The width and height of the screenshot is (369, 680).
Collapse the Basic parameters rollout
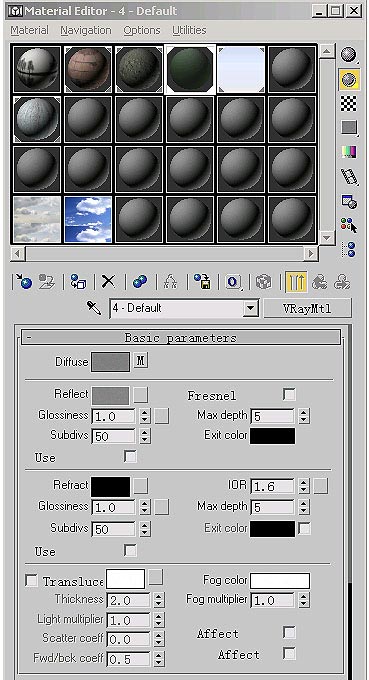pyautogui.click(x=181, y=337)
